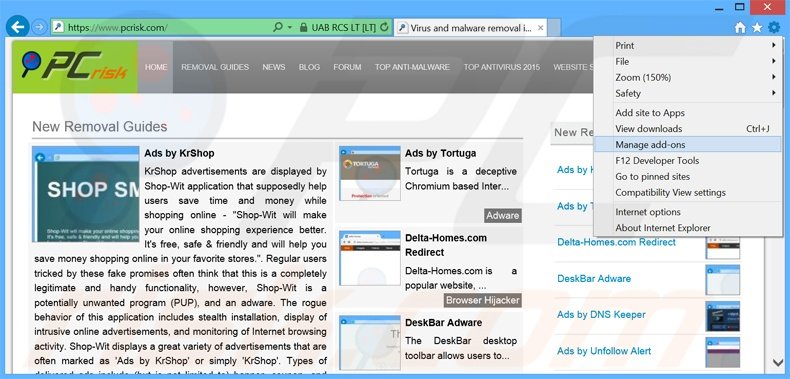Screen dimensions: 790x379
Task: Expand the Zoom (150%) submenu
Action: 688,78
